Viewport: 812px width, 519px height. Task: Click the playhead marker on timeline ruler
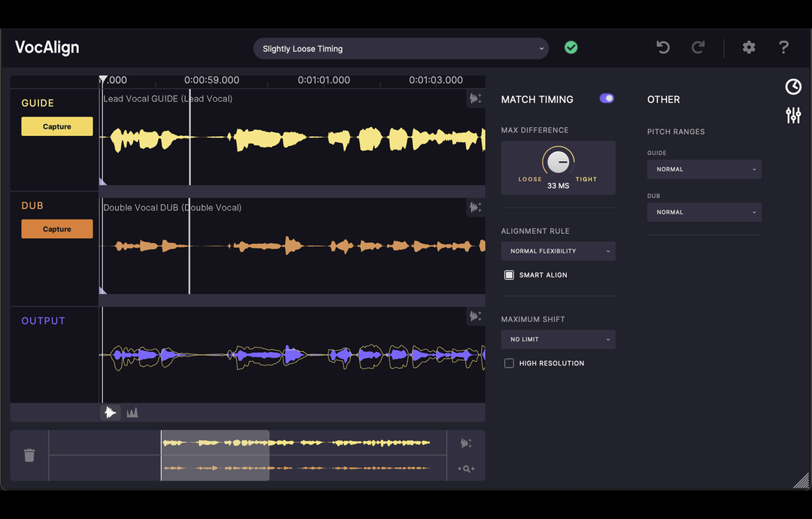click(x=103, y=79)
